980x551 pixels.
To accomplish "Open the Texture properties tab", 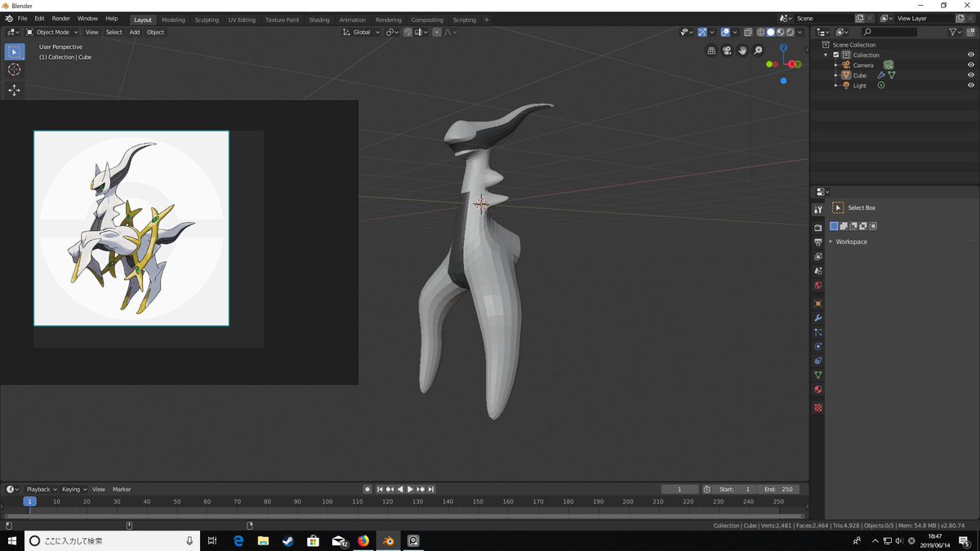I will [x=818, y=407].
